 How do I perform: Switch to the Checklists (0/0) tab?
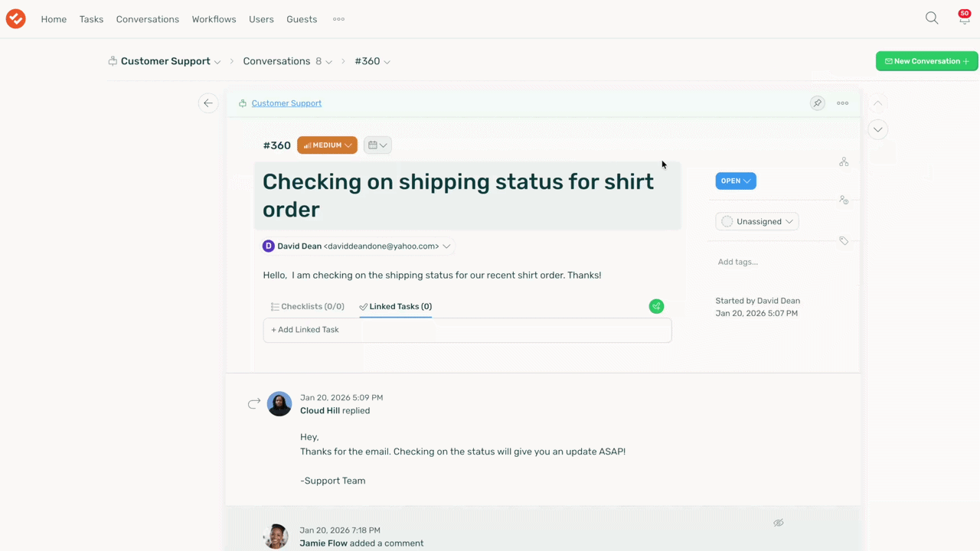click(x=308, y=307)
